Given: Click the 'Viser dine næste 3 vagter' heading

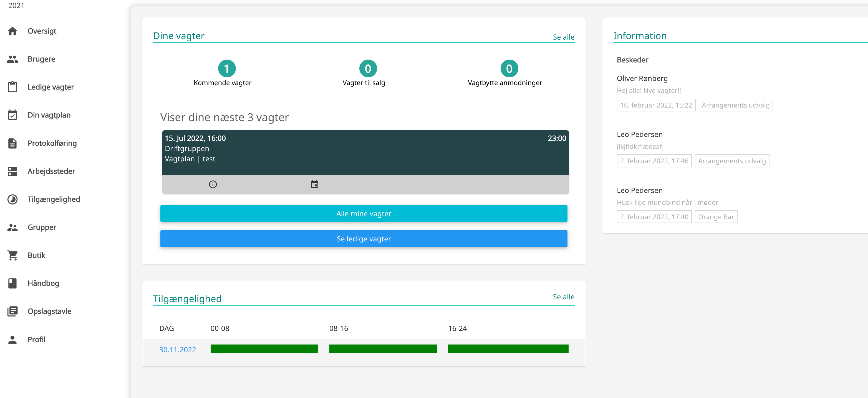Looking at the screenshot, I should click(x=224, y=118).
